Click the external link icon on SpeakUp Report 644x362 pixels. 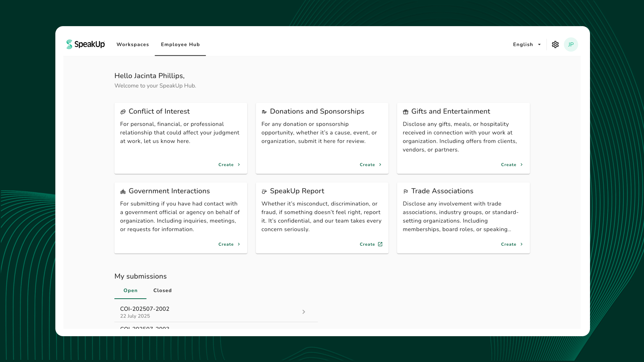380,244
